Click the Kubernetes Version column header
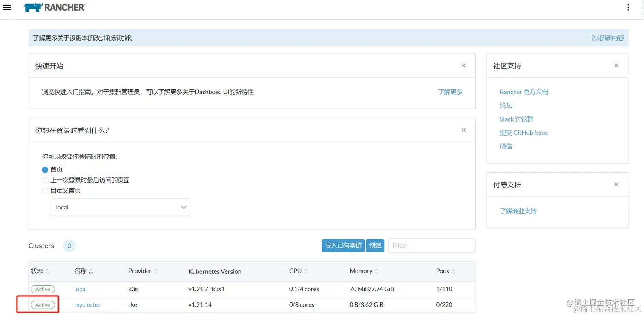 pos(215,271)
